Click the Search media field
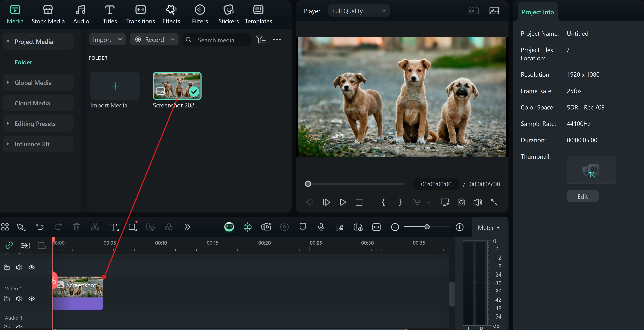Viewport: 644px width, 330px height. pyautogui.click(x=217, y=40)
